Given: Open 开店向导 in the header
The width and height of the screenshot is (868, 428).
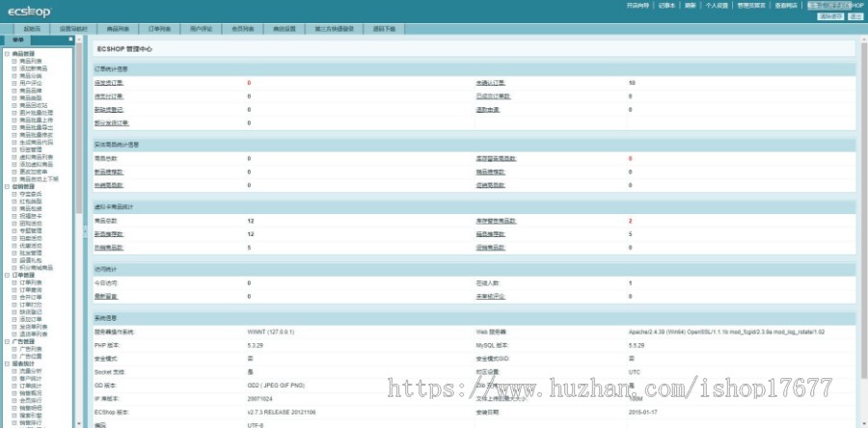Looking at the screenshot, I should coord(637,6).
